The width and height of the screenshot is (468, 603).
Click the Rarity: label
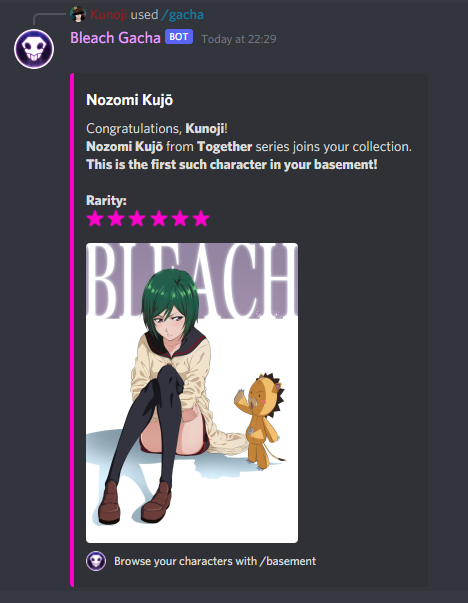(x=106, y=200)
